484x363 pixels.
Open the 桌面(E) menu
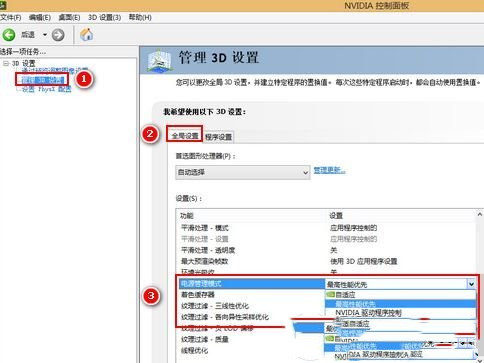(69, 17)
